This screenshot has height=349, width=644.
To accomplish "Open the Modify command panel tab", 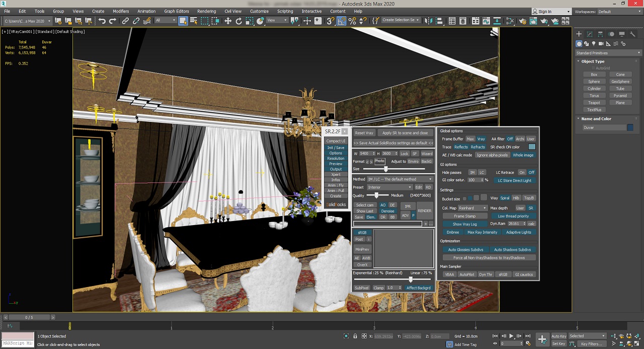I will [590, 34].
